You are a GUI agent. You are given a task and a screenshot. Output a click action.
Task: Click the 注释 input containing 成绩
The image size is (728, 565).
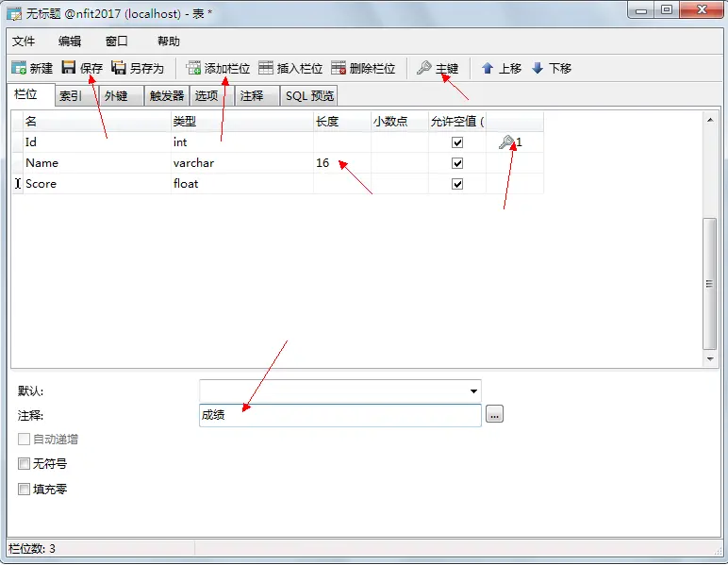pos(340,415)
